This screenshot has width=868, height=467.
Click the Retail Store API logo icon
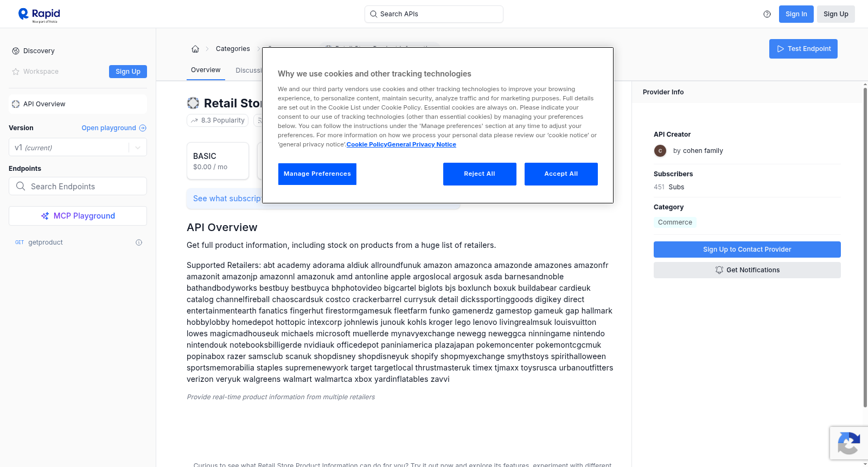[x=193, y=103]
